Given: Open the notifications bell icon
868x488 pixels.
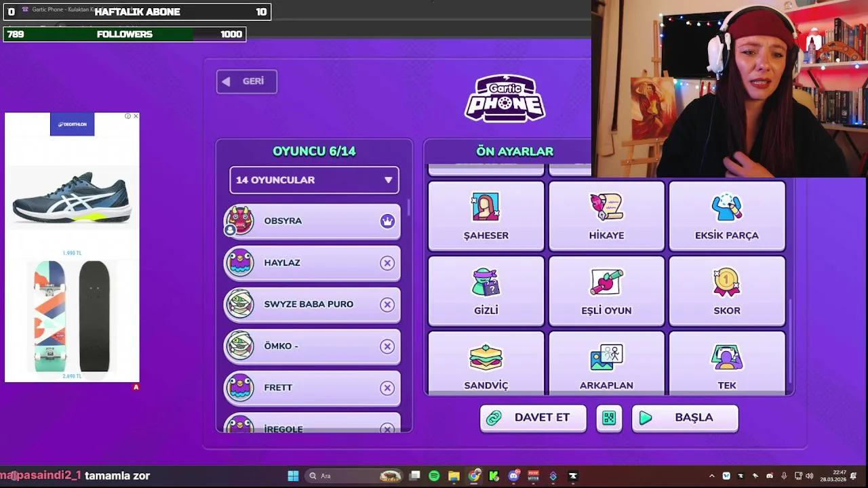Looking at the screenshot, I should (854, 476).
